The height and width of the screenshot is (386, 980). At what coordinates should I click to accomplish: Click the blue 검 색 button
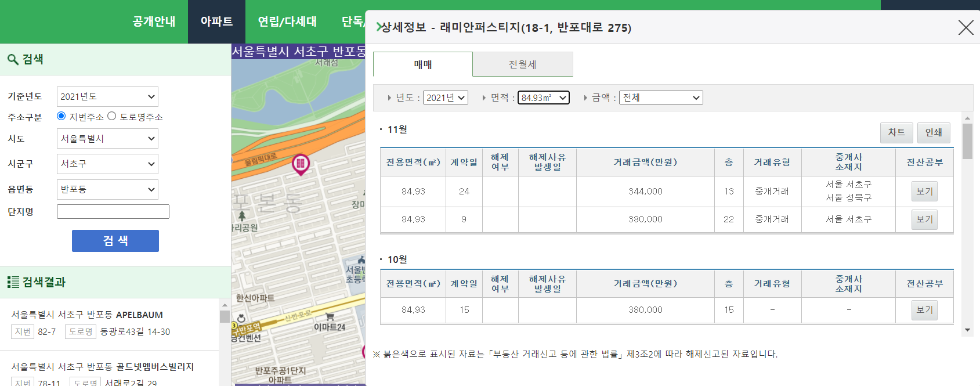pyautogui.click(x=115, y=241)
